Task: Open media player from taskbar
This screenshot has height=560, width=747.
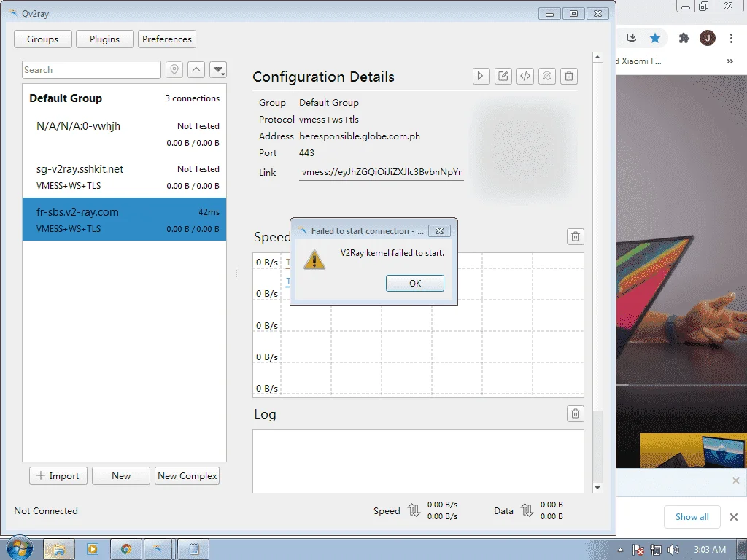Action: point(93,550)
